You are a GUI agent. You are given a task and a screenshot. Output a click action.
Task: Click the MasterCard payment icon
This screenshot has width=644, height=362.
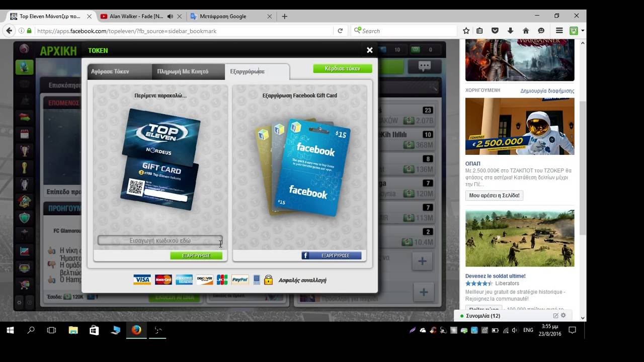tap(164, 280)
